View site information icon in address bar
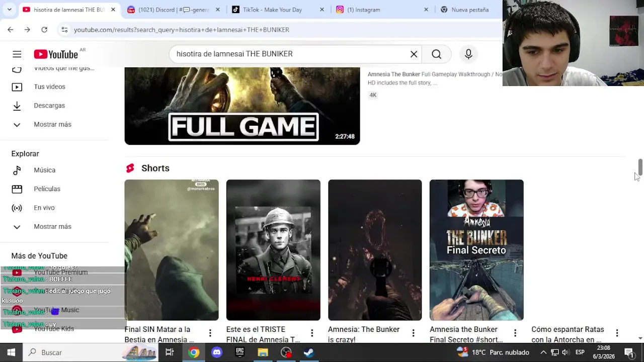Image resolution: width=644 pixels, height=362 pixels. 64,30
